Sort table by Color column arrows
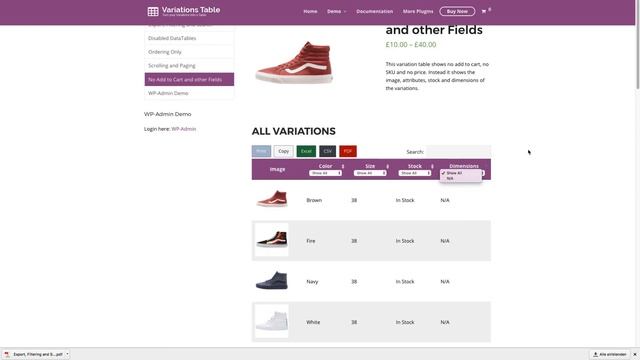640x360 pixels. tap(343, 166)
